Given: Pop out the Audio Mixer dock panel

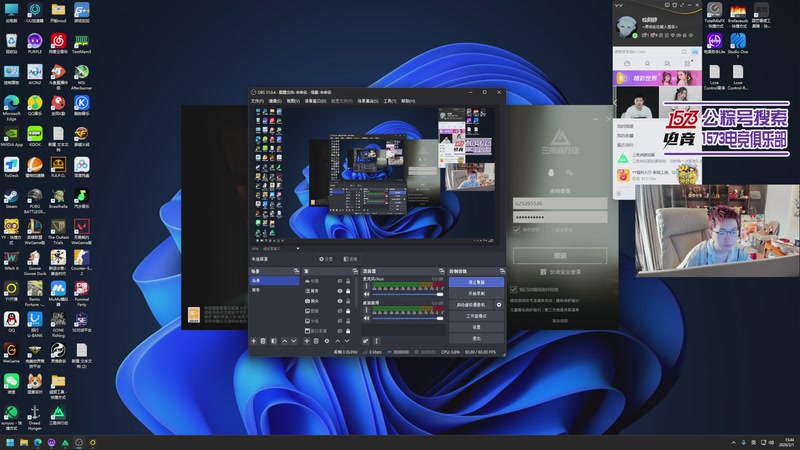Looking at the screenshot, I should coord(442,271).
